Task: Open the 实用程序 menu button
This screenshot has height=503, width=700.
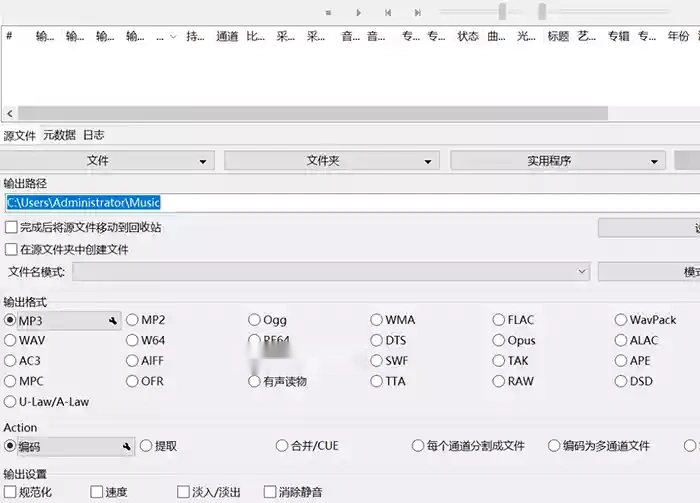Action: pos(558,161)
